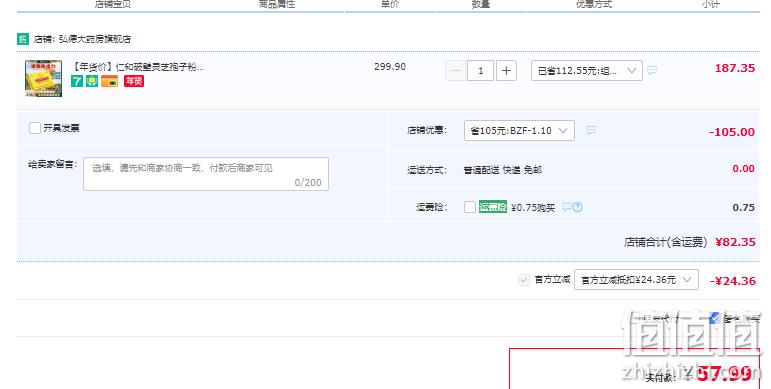
Task: Click the green shield guarantee icon under product title
Action: (92, 81)
